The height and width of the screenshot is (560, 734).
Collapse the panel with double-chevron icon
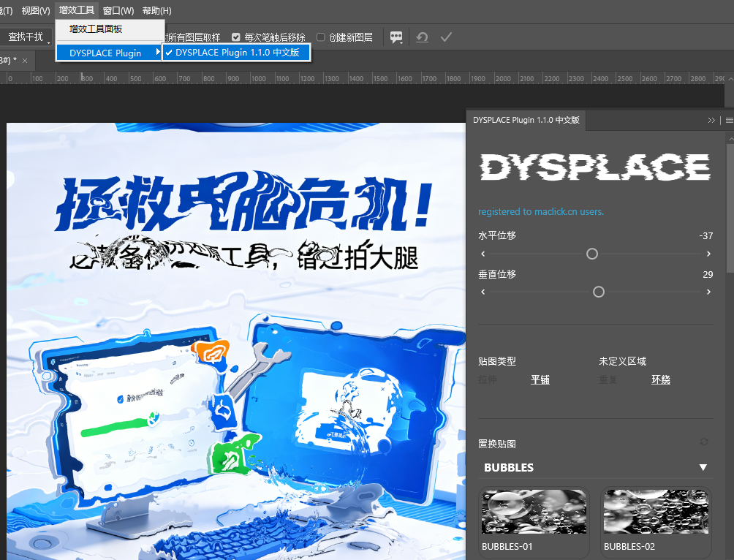[711, 121]
